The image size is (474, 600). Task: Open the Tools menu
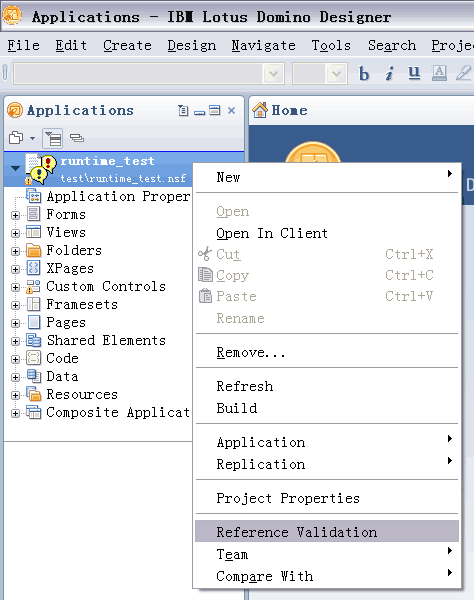tap(331, 46)
